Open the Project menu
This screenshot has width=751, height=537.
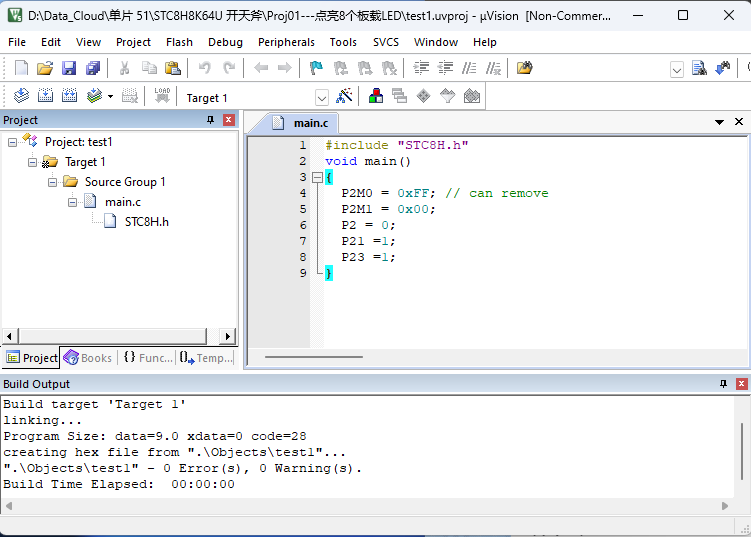[133, 42]
